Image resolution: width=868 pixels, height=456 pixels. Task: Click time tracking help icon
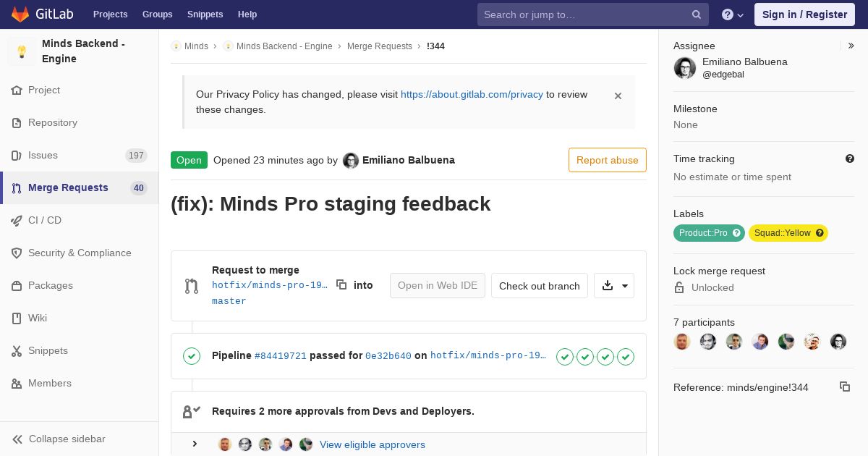click(850, 159)
